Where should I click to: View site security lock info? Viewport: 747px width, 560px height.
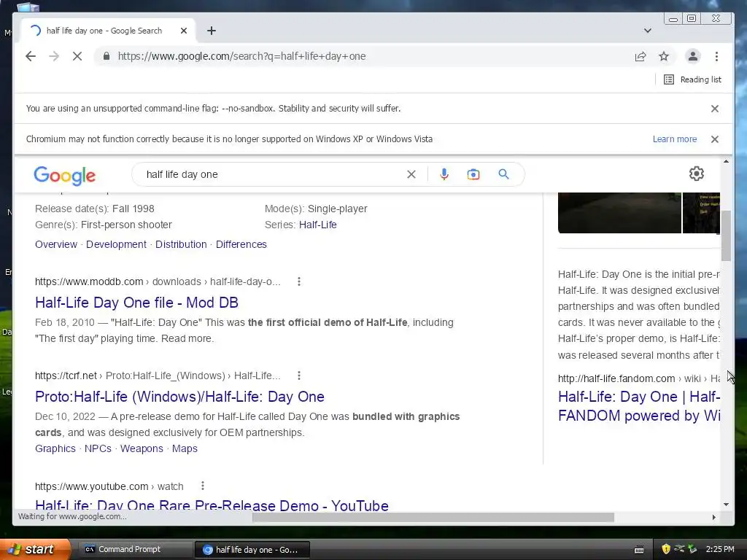click(107, 56)
